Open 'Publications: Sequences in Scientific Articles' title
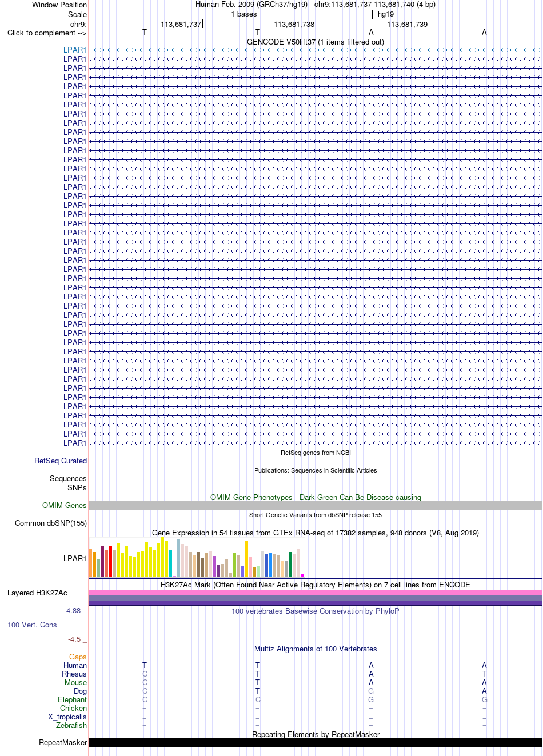This screenshot has width=543, height=756. tap(316, 470)
